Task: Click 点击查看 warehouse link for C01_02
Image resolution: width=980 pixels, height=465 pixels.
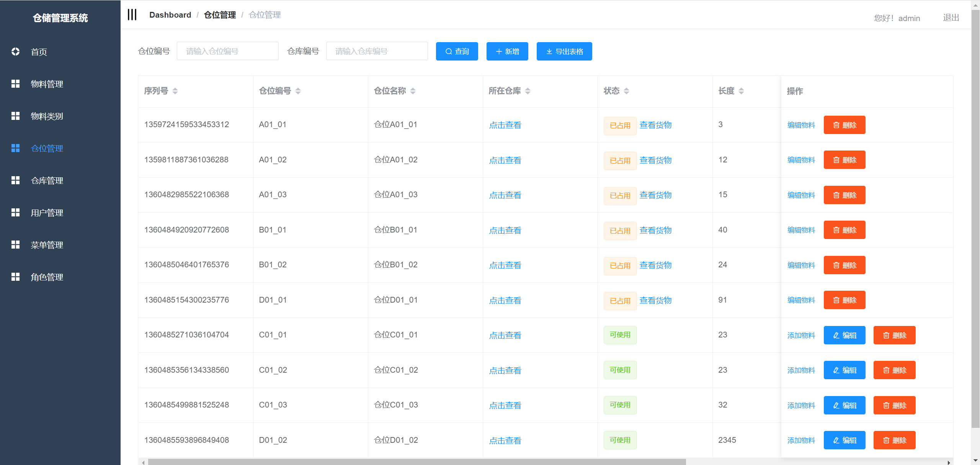Action: coord(505,370)
